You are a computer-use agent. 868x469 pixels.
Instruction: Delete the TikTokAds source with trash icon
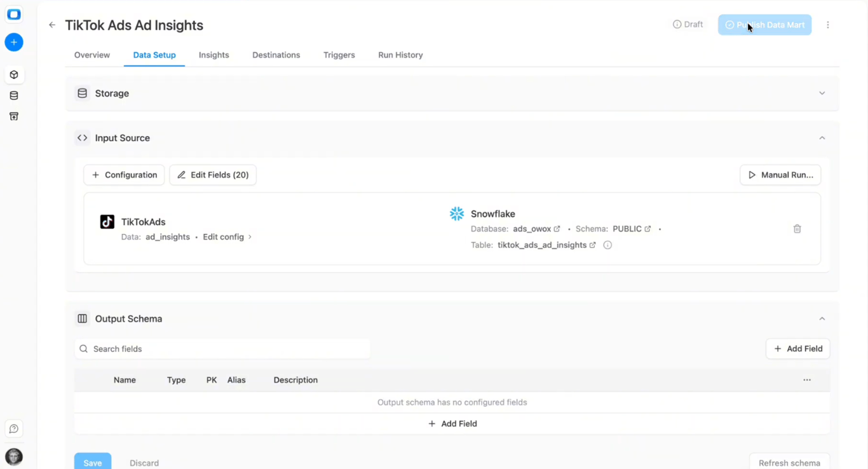tap(797, 229)
